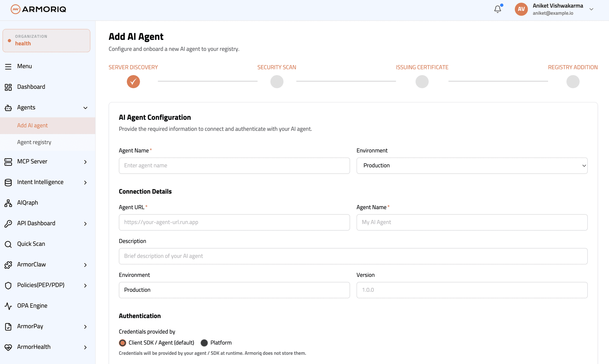Click the ArmorIQ logo
Viewport: 609px width, 364px height.
[x=38, y=9]
